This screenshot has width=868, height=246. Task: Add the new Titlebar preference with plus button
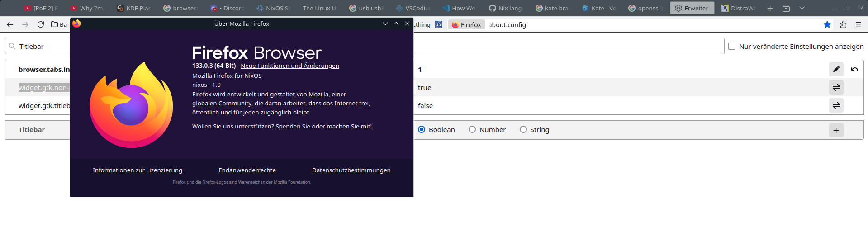pyautogui.click(x=836, y=130)
